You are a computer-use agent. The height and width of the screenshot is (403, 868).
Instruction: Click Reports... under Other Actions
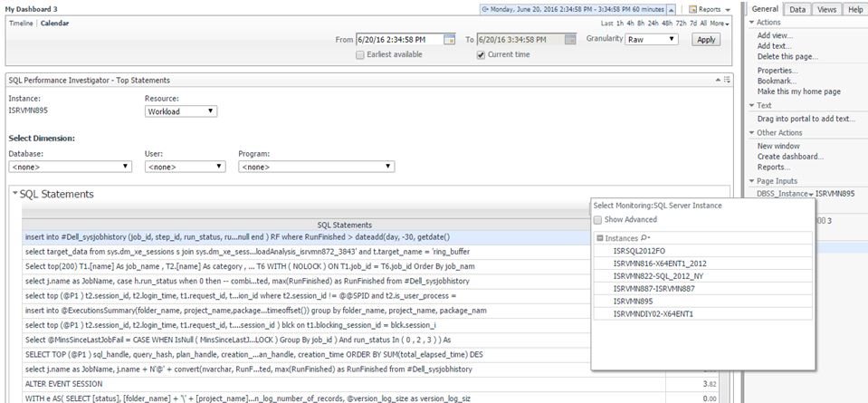pyautogui.click(x=774, y=168)
